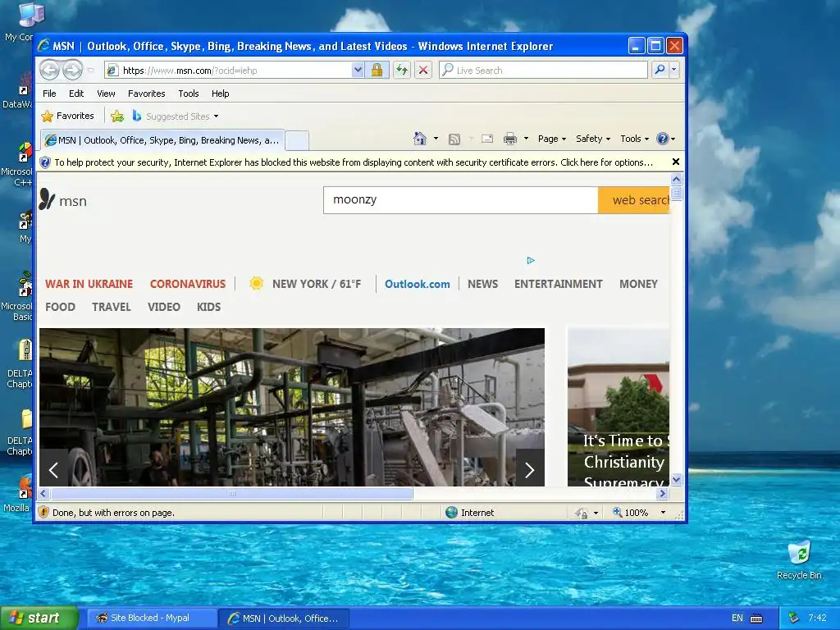Viewport: 840px width, 630px height.
Task: Click the protected mode icon in status bar
Action: point(582,513)
